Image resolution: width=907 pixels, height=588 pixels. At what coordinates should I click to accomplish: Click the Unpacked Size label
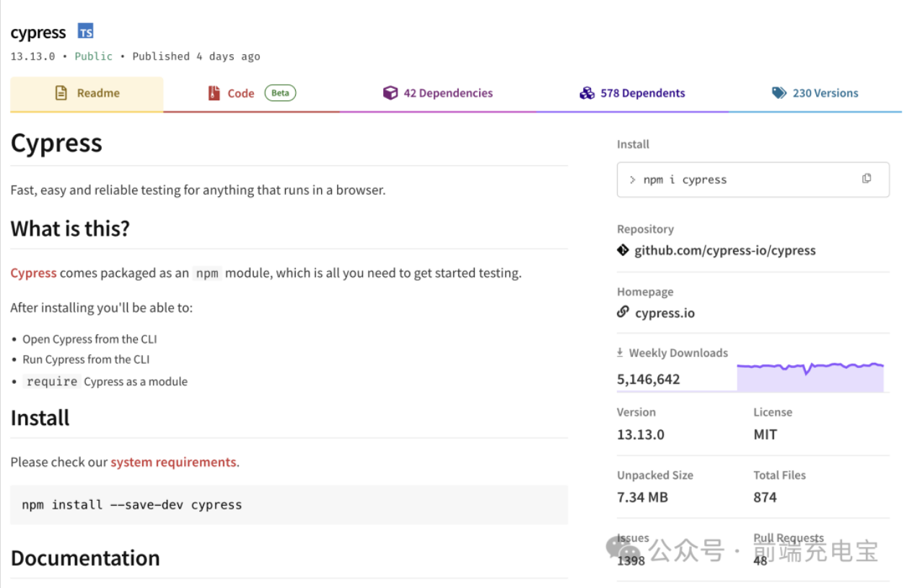tap(655, 475)
